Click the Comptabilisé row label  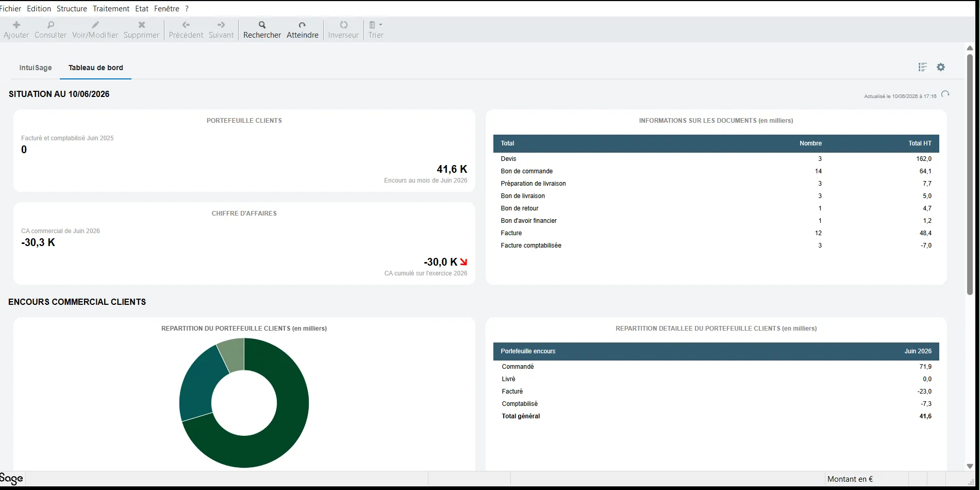520,404
